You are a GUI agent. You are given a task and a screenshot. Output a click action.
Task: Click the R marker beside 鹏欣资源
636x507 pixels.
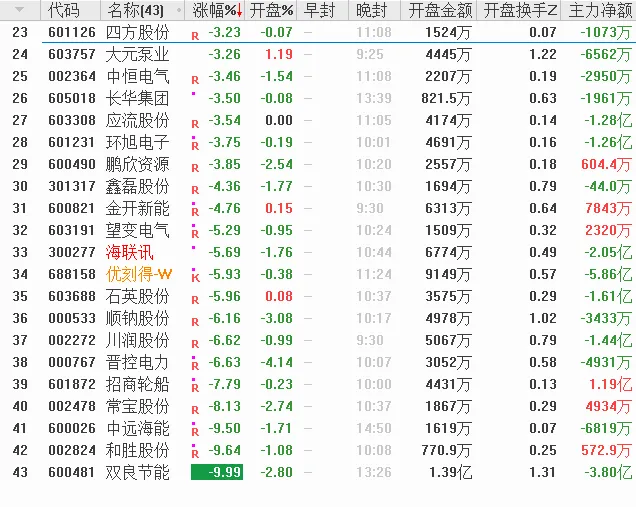[x=195, y=168]
